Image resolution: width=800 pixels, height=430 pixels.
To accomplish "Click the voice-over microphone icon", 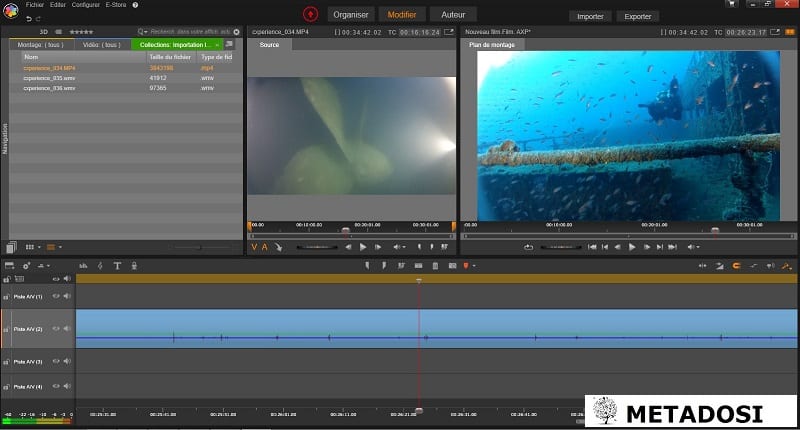I will [134, 266].
